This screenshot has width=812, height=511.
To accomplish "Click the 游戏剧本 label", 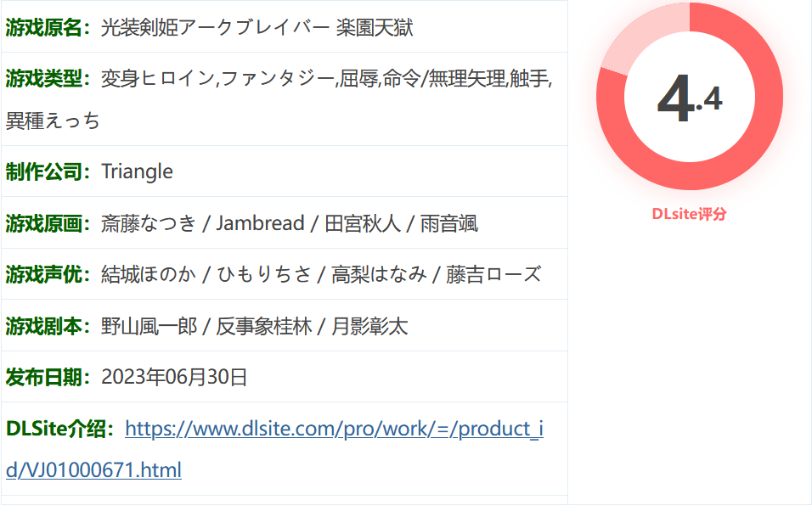I will [48, 326].
